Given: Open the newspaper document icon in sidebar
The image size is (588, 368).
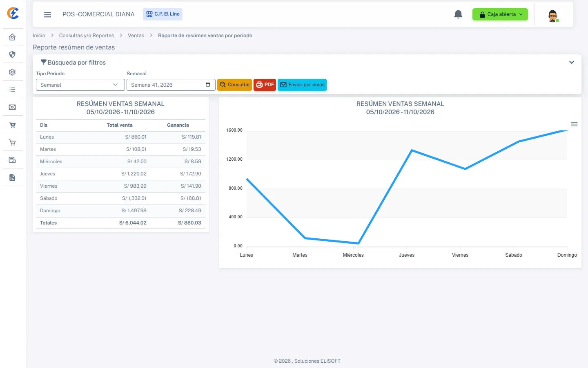Looking at the screenshot, I should (12, 160).
